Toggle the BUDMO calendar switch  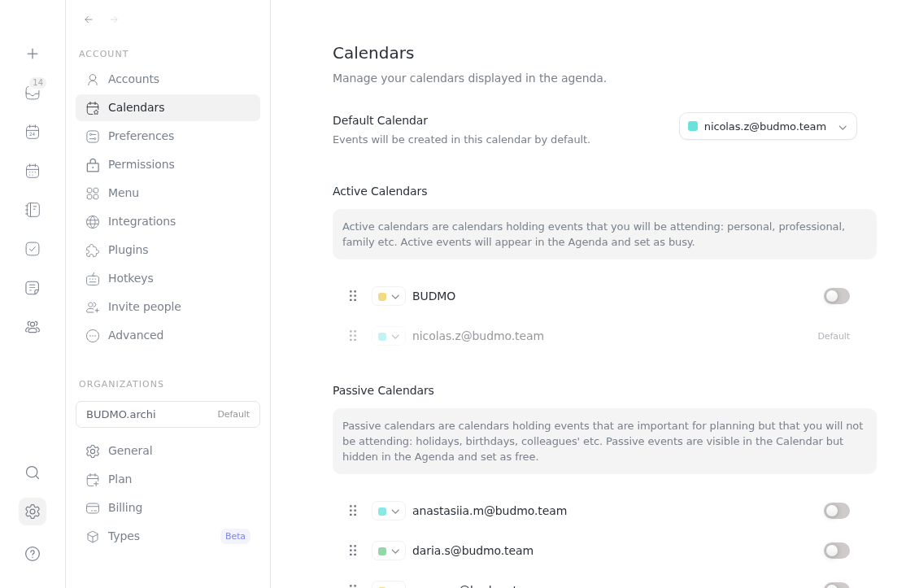click(x=836, y=296)
